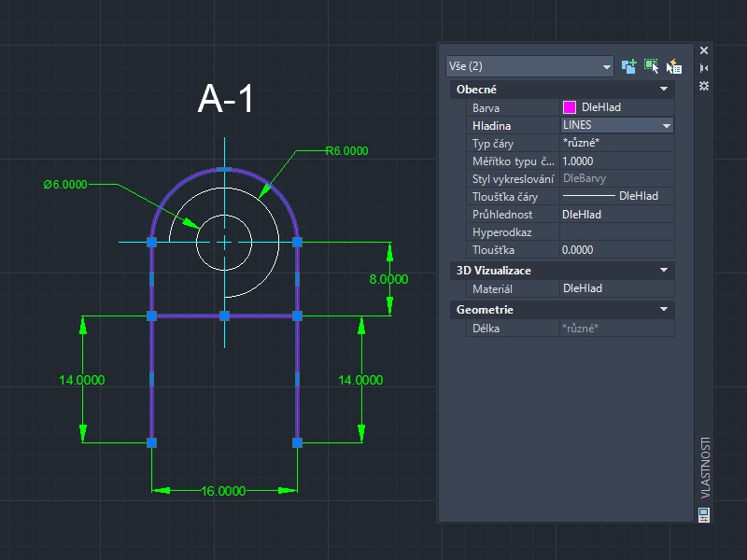Close the Vlastnosti palette

704,50
